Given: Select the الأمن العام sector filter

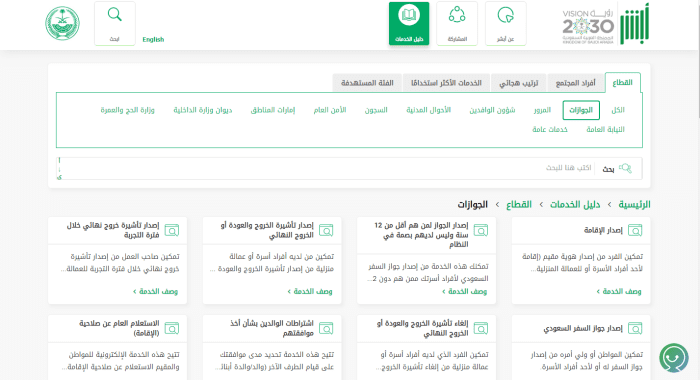Looking at the screenshot, I should click(329, 110).
